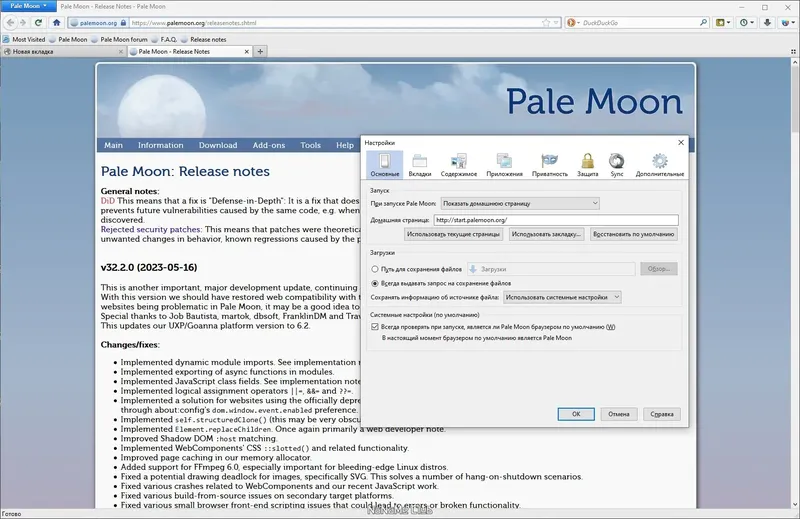This screenshot has height=519, width=800.
Task: Click the Rejected security patches link
Action: 151,230
